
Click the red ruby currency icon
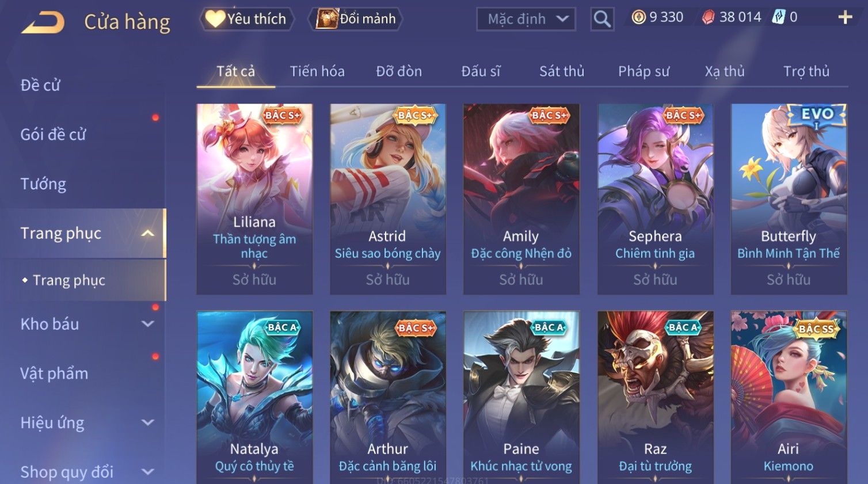tap(708, 17)
